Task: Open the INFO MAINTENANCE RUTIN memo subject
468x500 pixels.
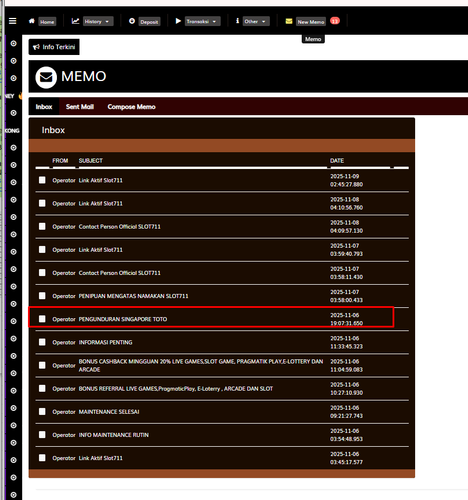Action: coord(114,435)
